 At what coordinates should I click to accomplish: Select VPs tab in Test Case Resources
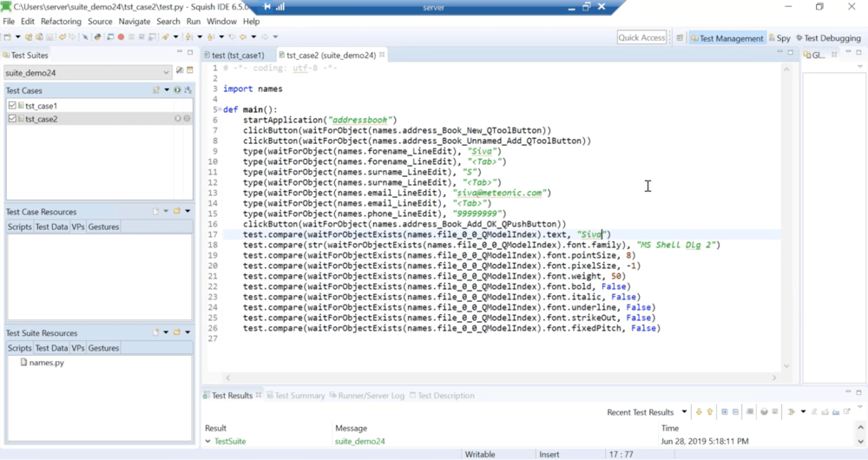pyautogui.click(x=78, y=227)
